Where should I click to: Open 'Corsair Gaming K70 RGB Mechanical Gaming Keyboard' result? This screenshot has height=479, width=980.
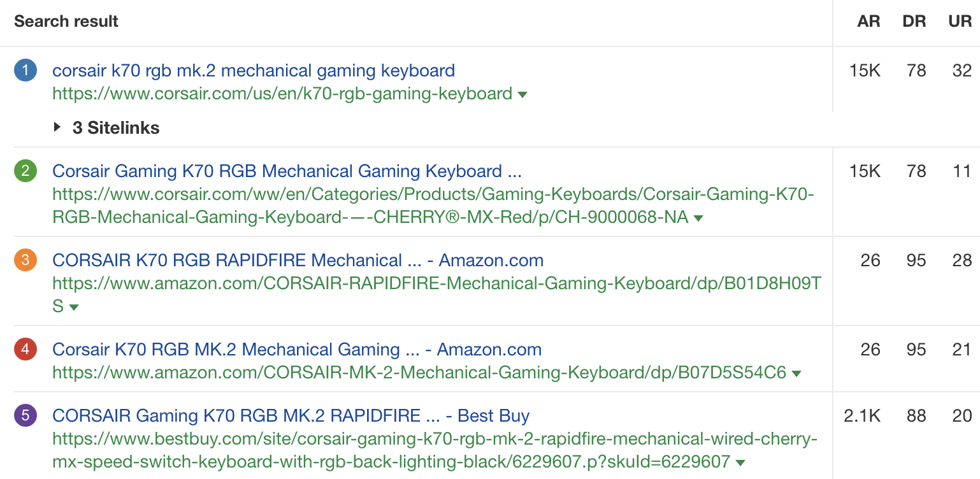(x=287, y=171)
